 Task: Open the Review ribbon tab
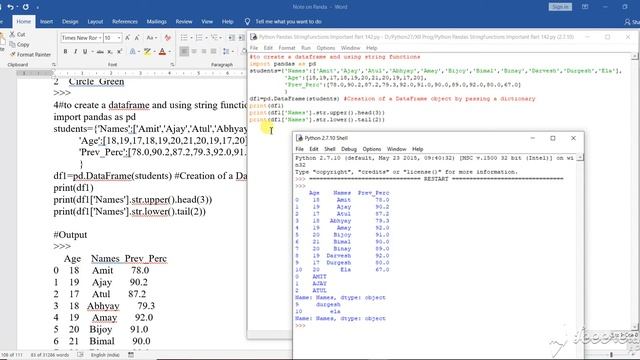pyautogui.click(x=184, y=22)
